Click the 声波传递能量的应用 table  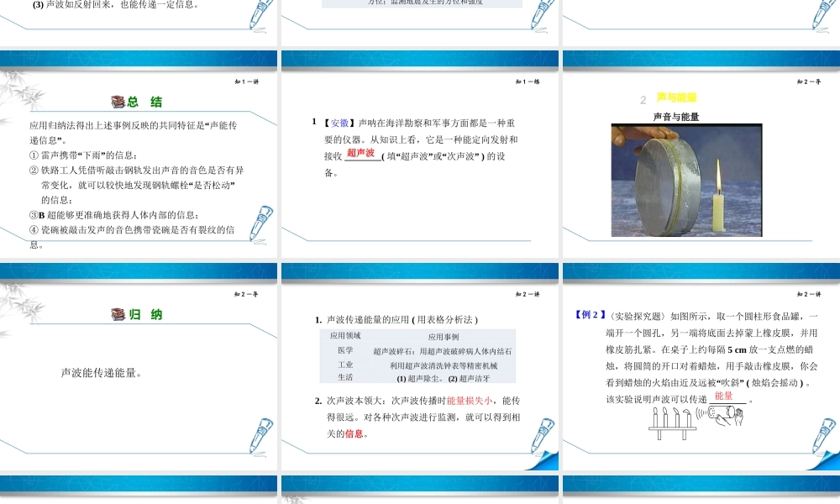click(x=417, y=356)
